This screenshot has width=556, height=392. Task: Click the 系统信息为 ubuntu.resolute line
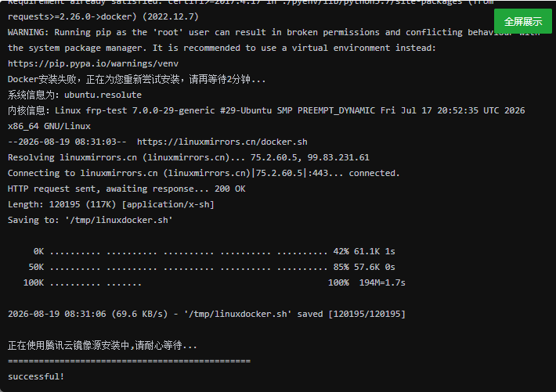click(x=74, y=95)
